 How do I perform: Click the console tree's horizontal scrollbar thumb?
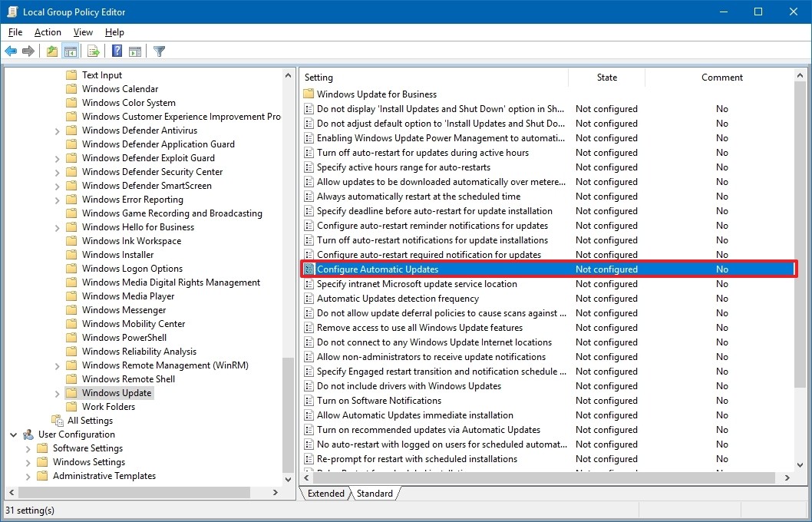tap(133, 492)
